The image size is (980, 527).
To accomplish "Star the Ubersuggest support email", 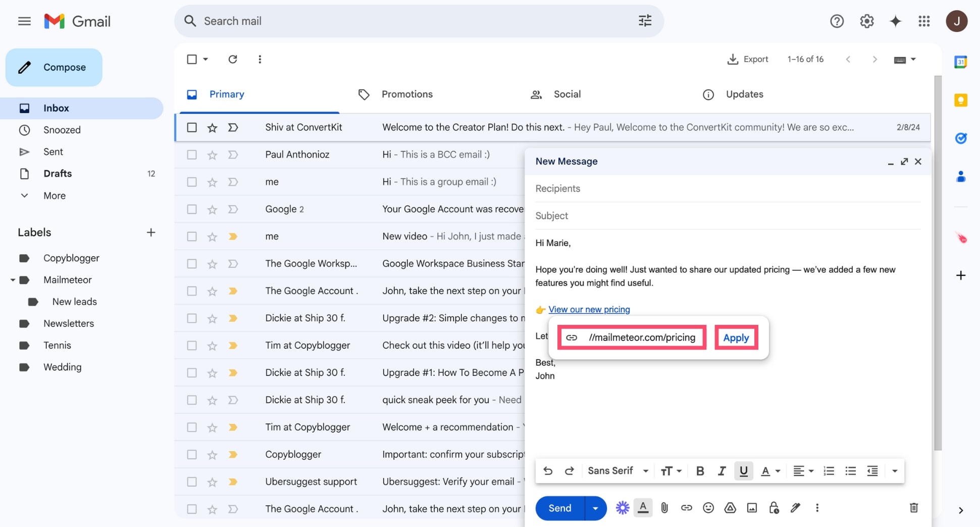I will pos(212,482).
